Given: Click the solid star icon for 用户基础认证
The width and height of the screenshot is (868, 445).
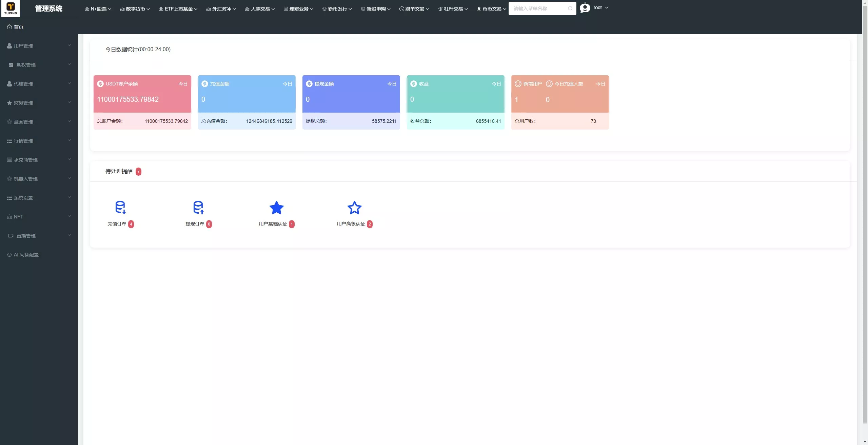Looking at the screenshot, I should click(x=276, y=208).
